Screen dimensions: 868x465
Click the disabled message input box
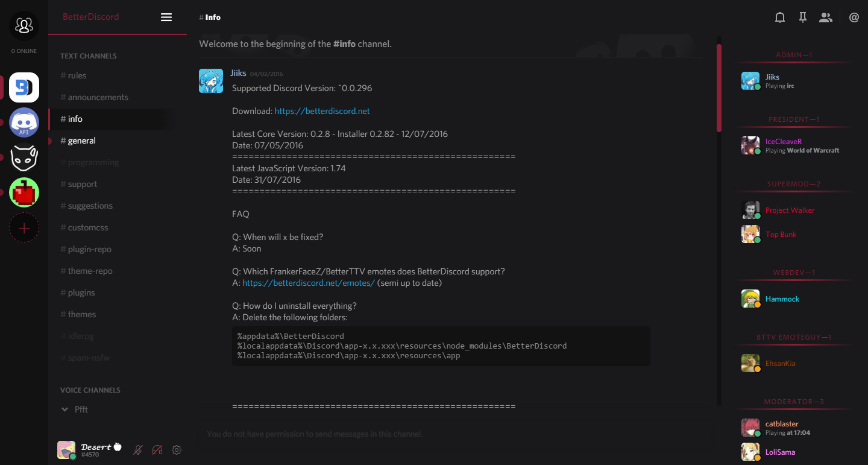click(x=455, y=434)
